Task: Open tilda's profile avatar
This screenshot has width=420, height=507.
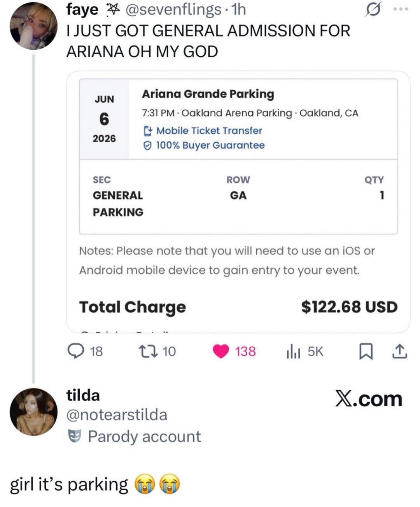Action: (33, 412)
